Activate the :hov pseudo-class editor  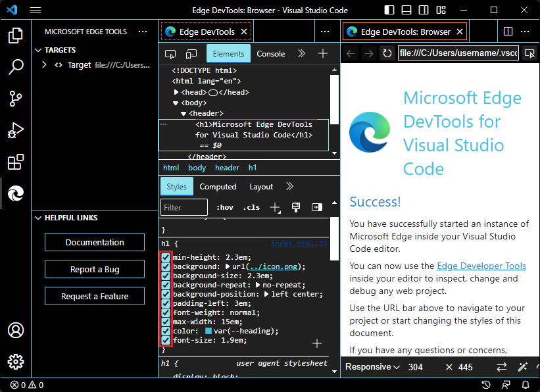225,207
